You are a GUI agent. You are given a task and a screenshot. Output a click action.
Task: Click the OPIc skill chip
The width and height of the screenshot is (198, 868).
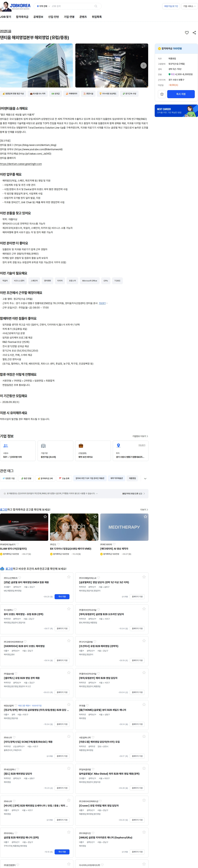point(106,281)
